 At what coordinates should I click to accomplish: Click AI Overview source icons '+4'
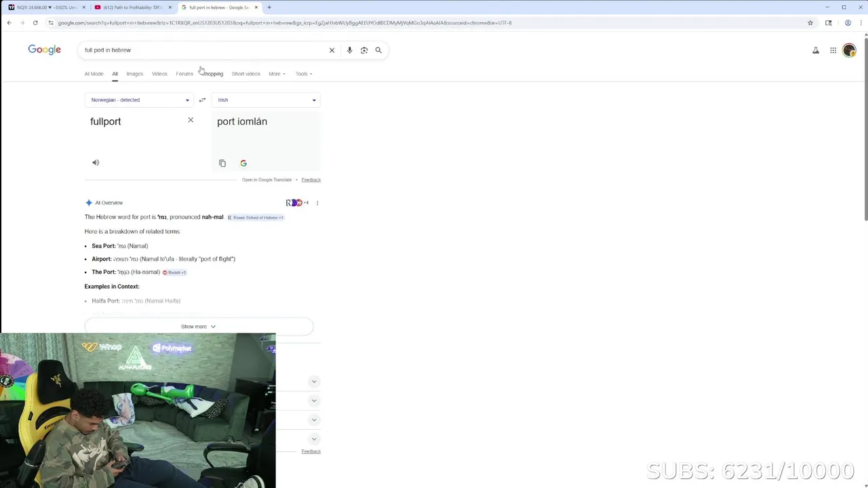[298, 203]
